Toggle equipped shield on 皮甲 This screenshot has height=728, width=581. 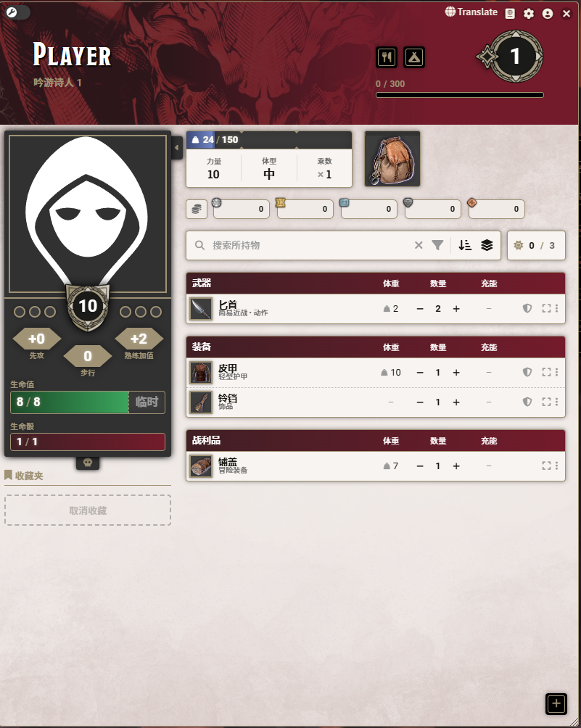pyautogui.click(x=527, y=373)
